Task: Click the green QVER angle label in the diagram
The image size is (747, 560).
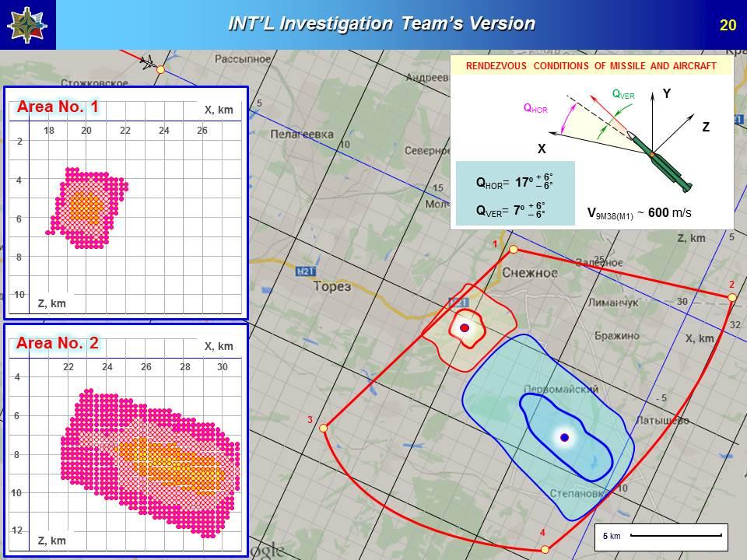Action: [623, 94]
